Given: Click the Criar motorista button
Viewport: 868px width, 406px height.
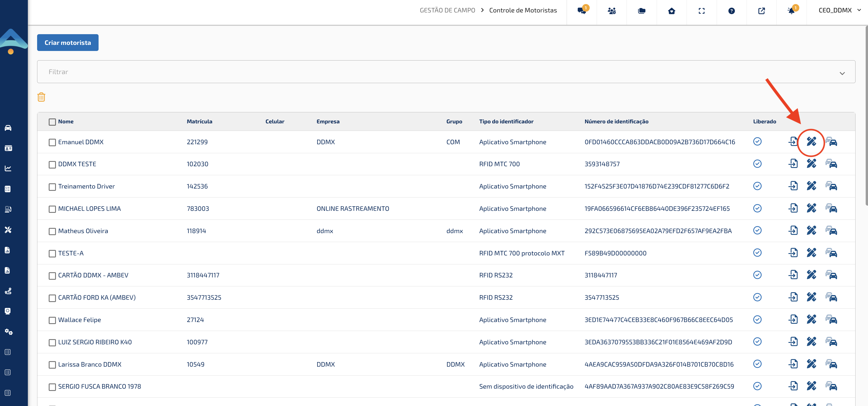Looking at the screenshot, I should pos(68,43).
